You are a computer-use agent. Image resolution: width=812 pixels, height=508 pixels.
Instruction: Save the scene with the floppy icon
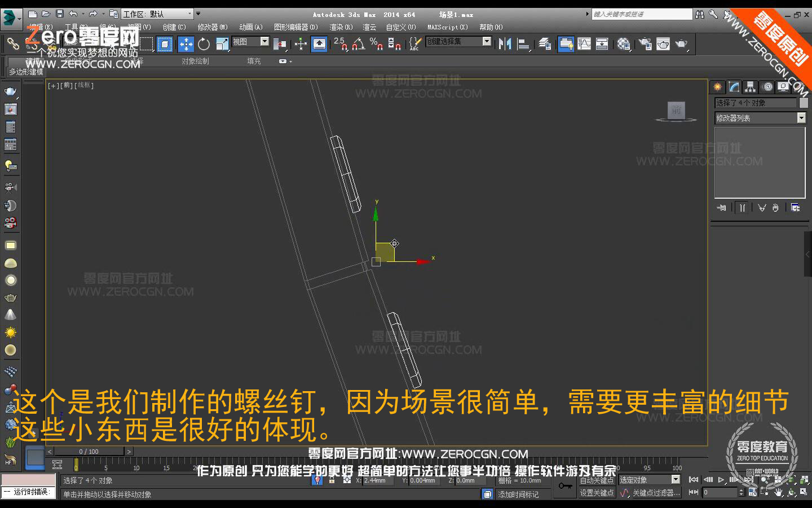click(x=59, y=14)
